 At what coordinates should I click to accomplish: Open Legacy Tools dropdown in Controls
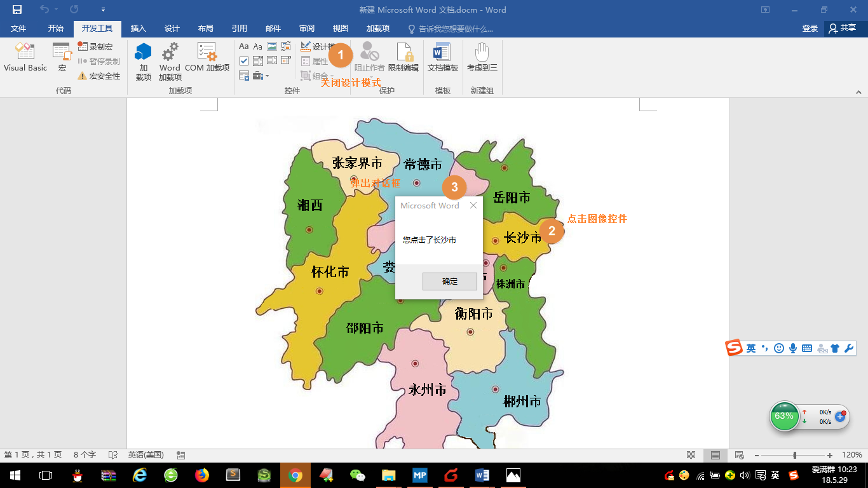pyautogui.click(x=261, y=76)
